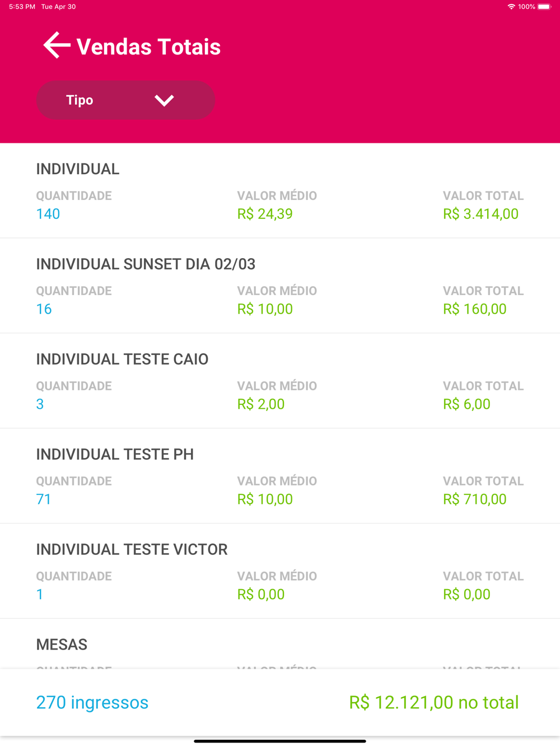Viewport: 560px width, 747px height.
Task: Open INDIVIDUAL SUNSET DIA 02/03 entry
Action: click(x=280, y=286)
